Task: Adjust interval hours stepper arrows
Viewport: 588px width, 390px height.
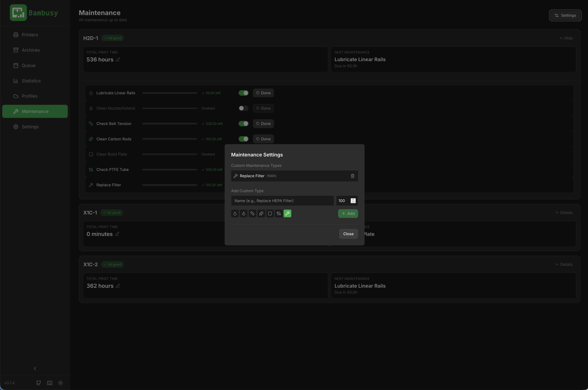Action: coord(353,201)
